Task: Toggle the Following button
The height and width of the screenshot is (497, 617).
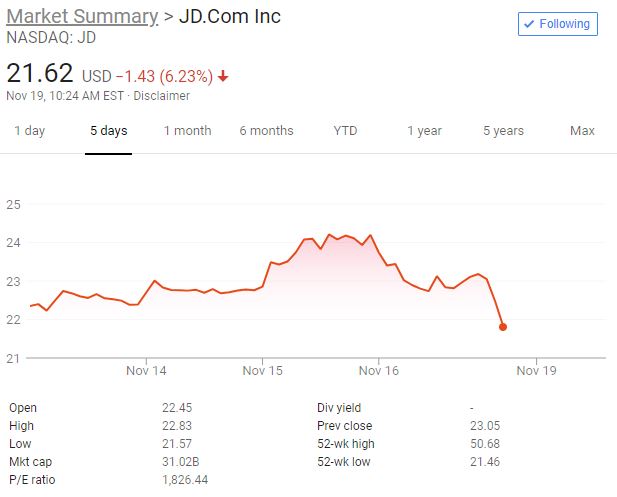Action: [557, 23]
